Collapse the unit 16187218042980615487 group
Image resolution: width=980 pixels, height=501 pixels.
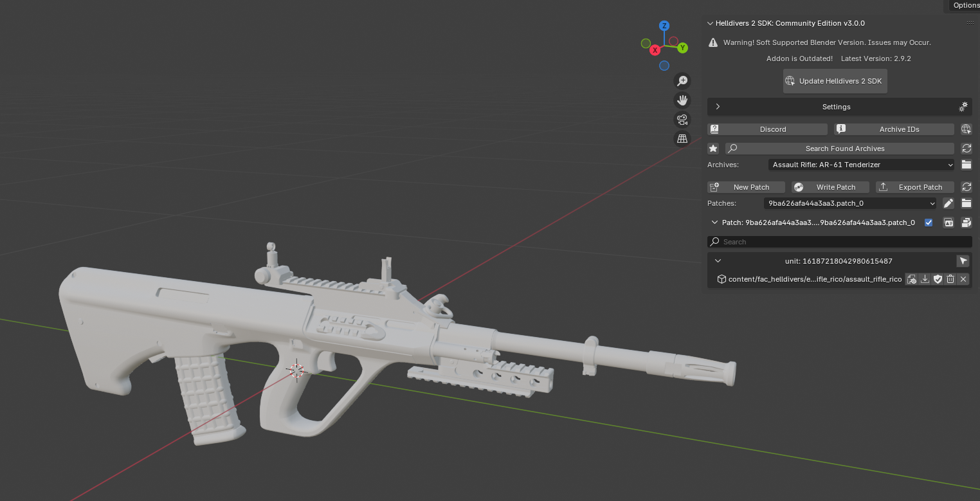(718, 261)
